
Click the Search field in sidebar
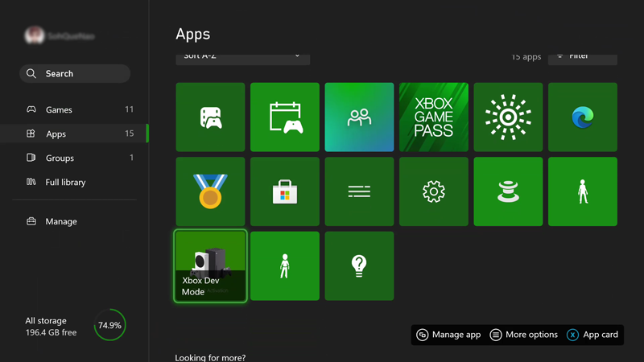(75, 73)
